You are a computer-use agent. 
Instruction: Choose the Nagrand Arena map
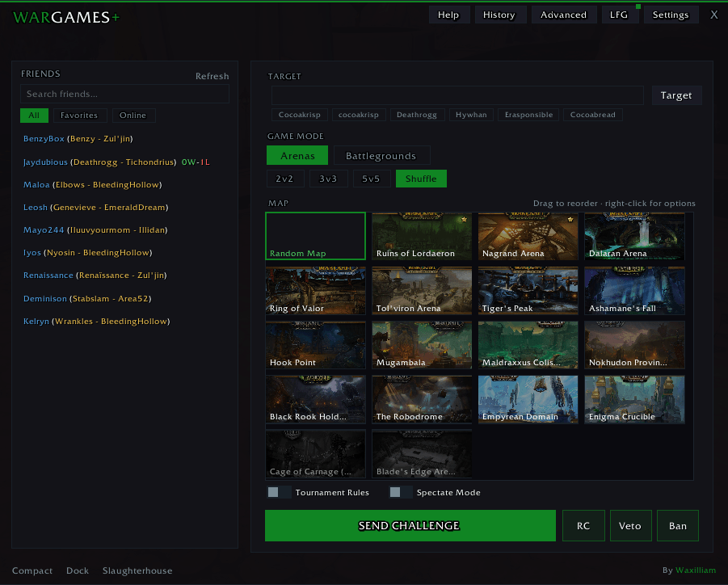coord(528,236)
